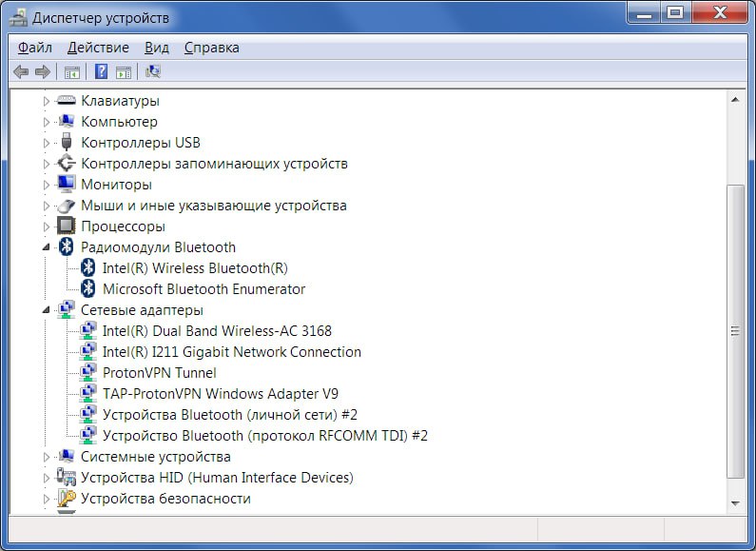Click the Back arrow toolbar button
Viewport: 756px width, 551px height.
click(21, 72)
